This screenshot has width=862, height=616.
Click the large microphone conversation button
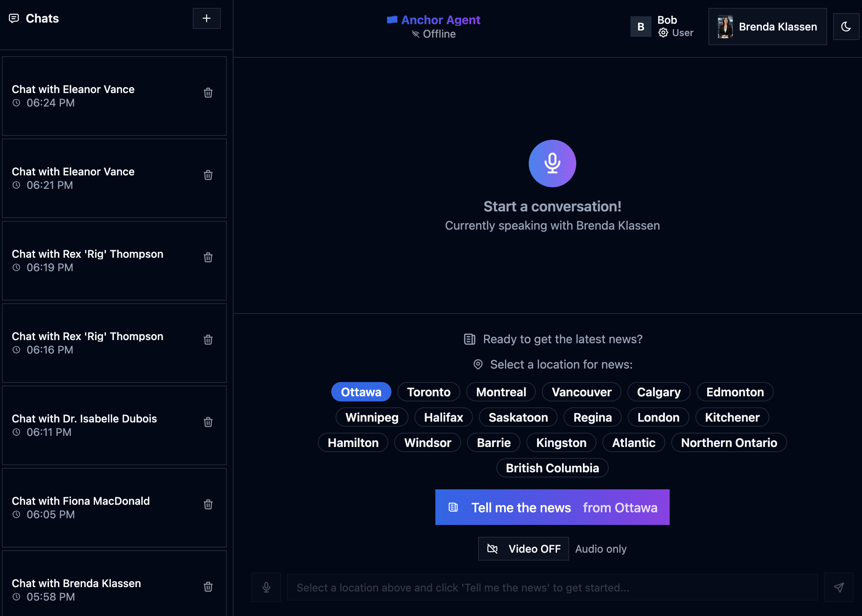[x=552, y=164]
